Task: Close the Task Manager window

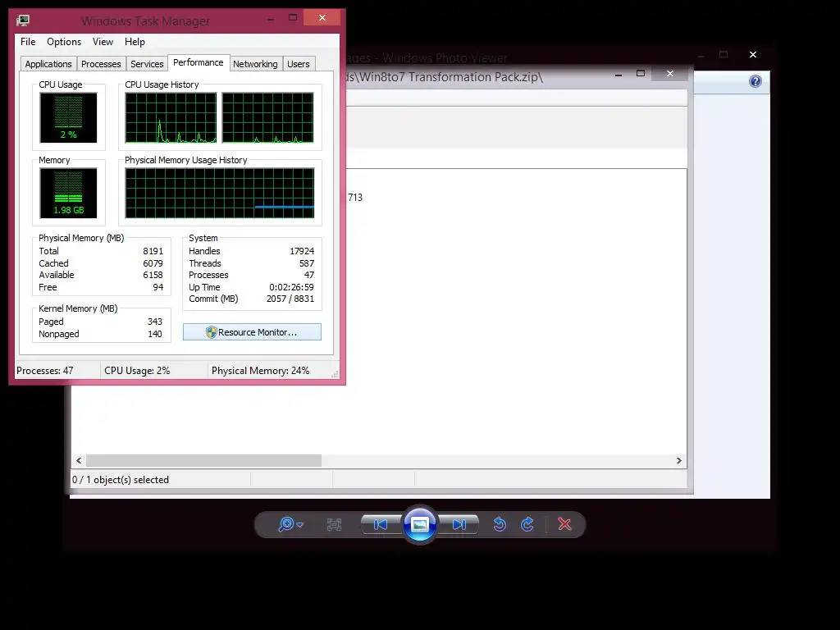Action: coord(322,18)
